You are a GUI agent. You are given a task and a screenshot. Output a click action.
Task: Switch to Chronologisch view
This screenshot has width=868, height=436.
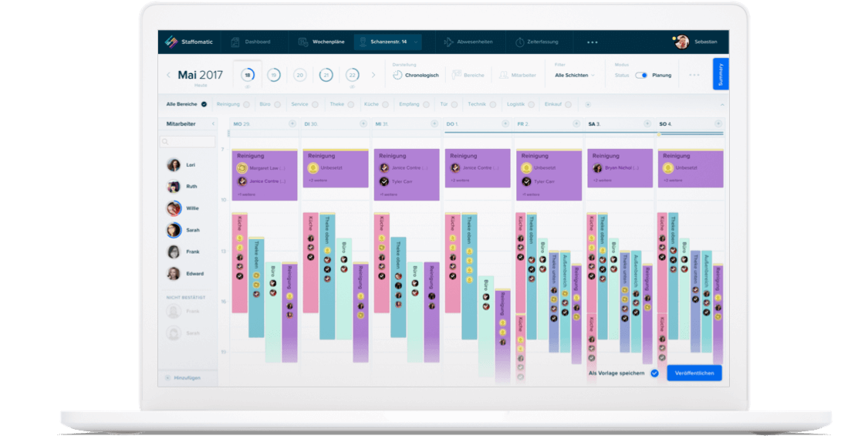[x=416, y=76]
